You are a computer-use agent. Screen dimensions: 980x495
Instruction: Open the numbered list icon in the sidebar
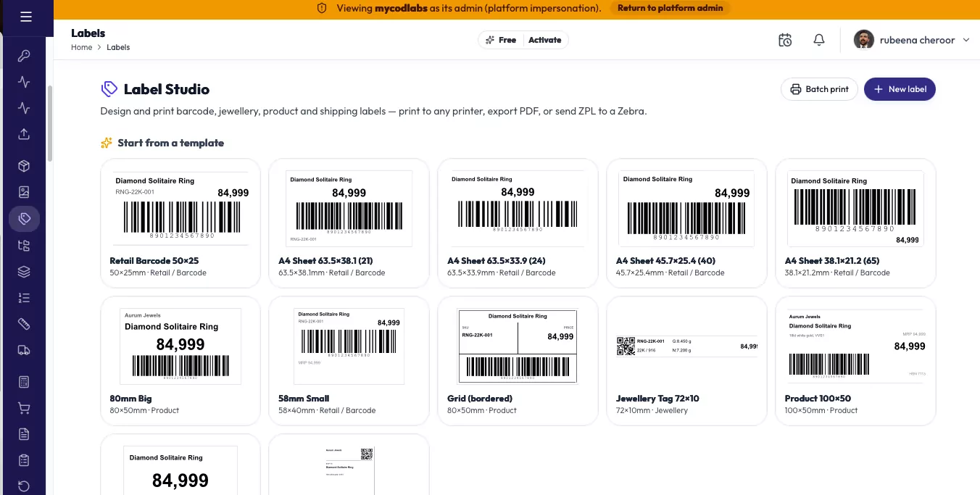24,298
